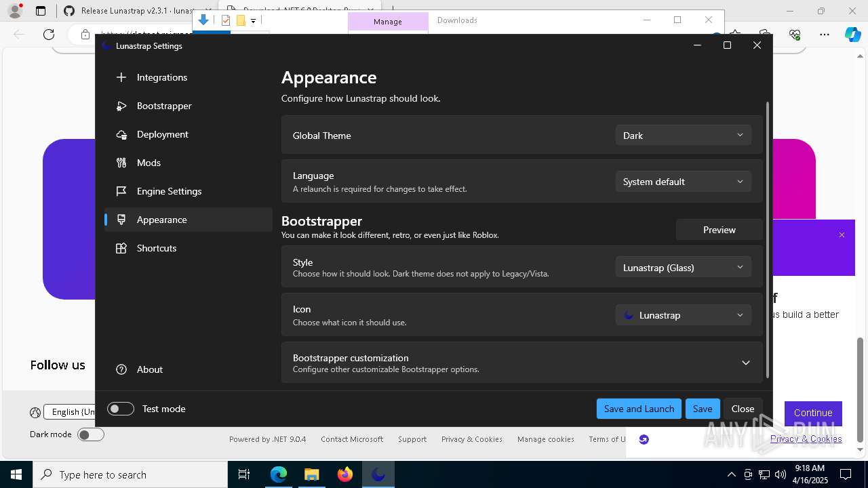Open File Explorer from taskbar

coord(311,474)
